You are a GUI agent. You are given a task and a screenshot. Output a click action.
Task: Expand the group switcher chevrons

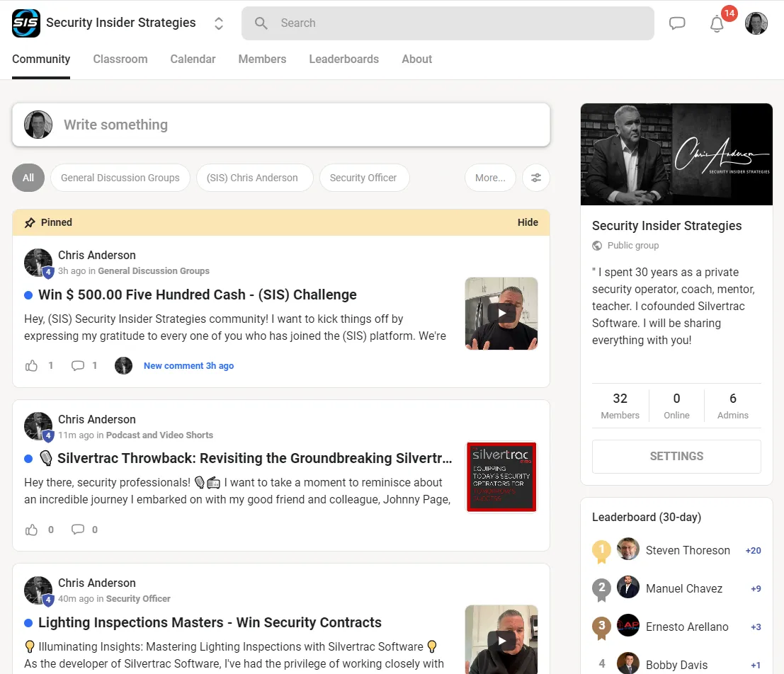click(x=219, y=23)
